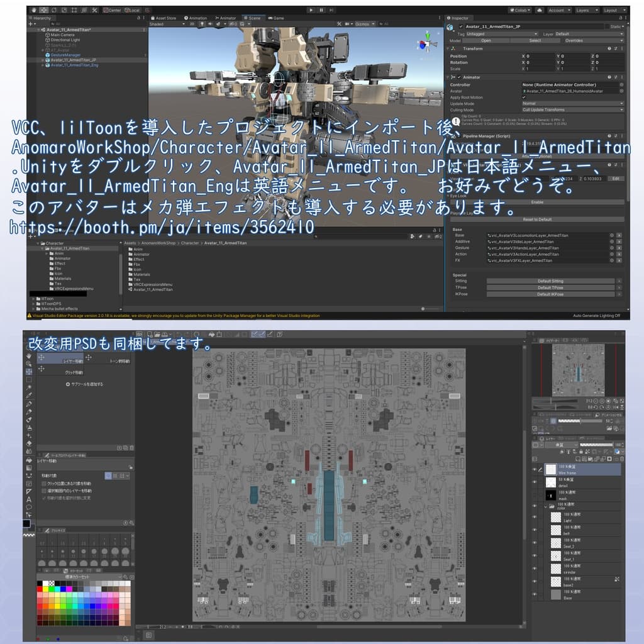Click the Reset to Default button
644x644 pixels.
[536, 219]
